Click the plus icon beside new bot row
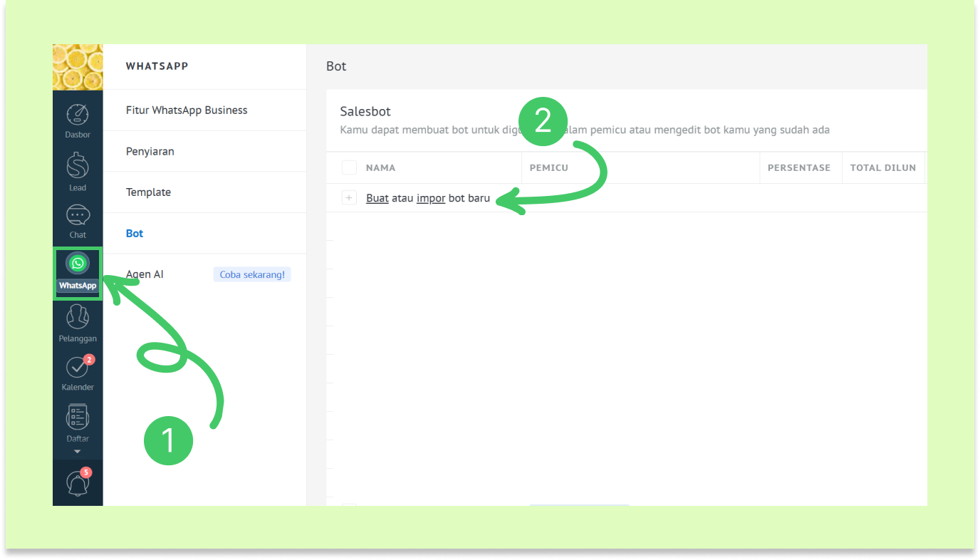Screen dimensions: 980x560 point(349,198)
